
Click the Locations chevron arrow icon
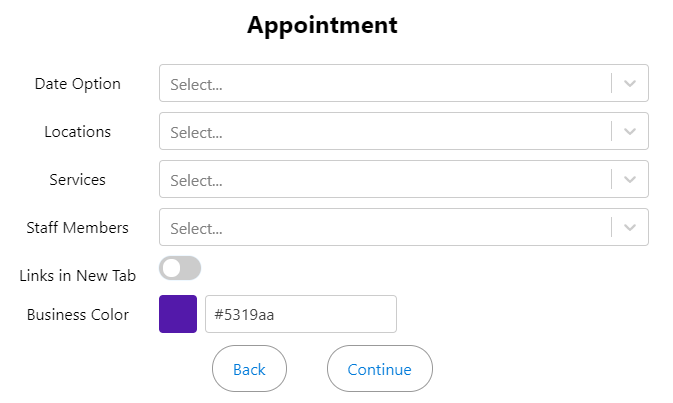pos(630,132)
